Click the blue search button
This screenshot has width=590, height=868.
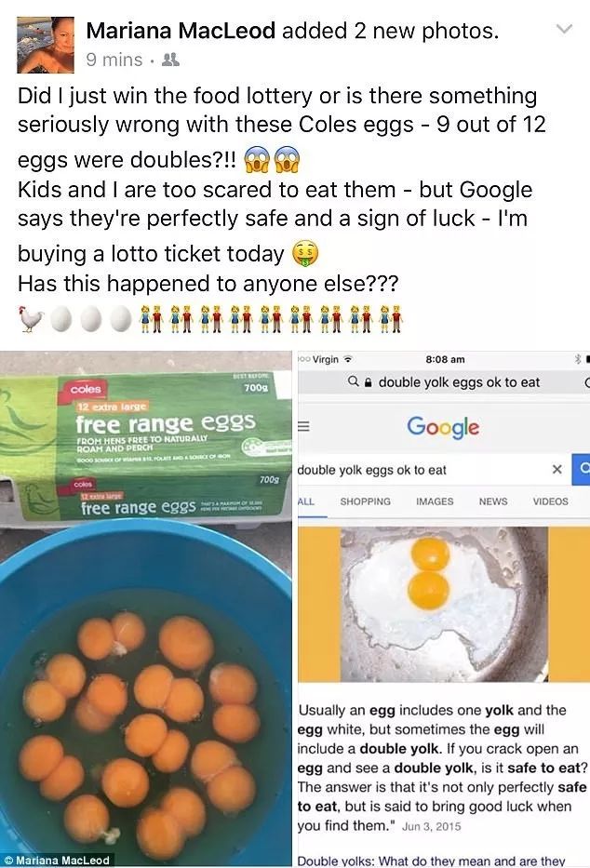pyautogui.click(x=581, y=470)
